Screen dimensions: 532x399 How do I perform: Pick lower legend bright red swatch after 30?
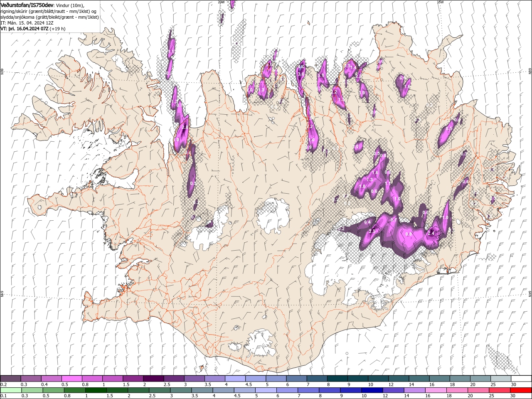click(520, 390)
